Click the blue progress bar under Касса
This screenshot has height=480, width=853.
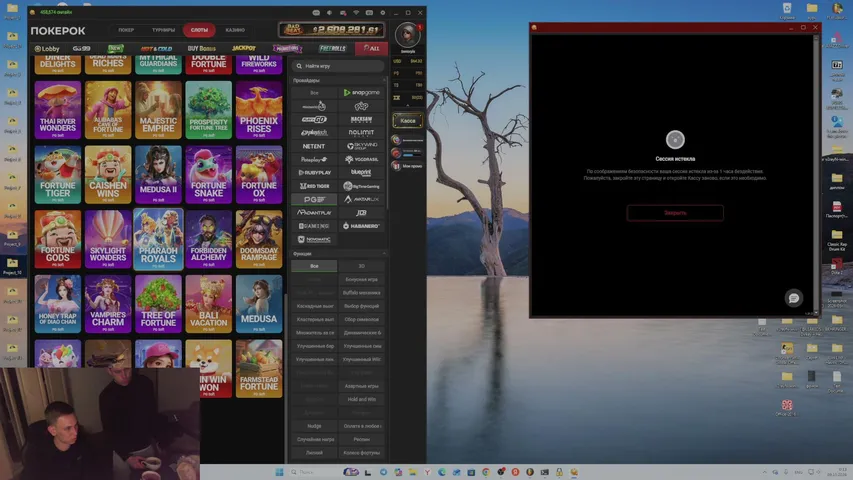tap(412, 155)
